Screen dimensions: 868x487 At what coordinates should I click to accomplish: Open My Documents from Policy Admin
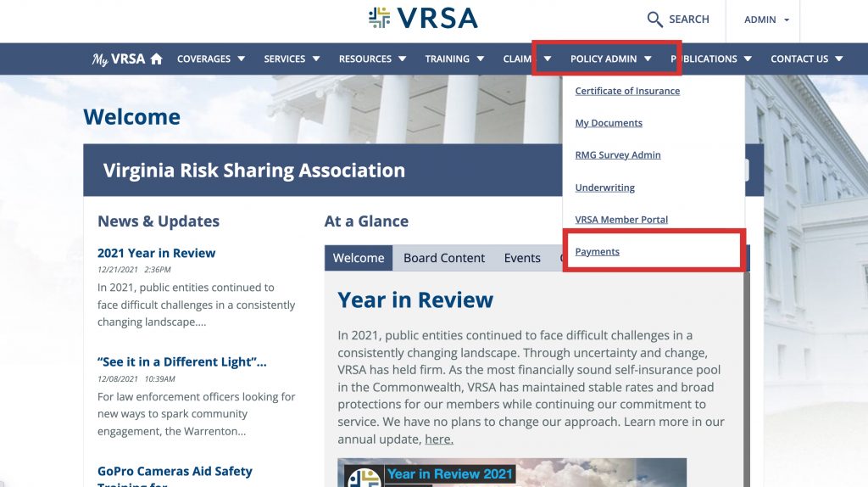(609, 123)
